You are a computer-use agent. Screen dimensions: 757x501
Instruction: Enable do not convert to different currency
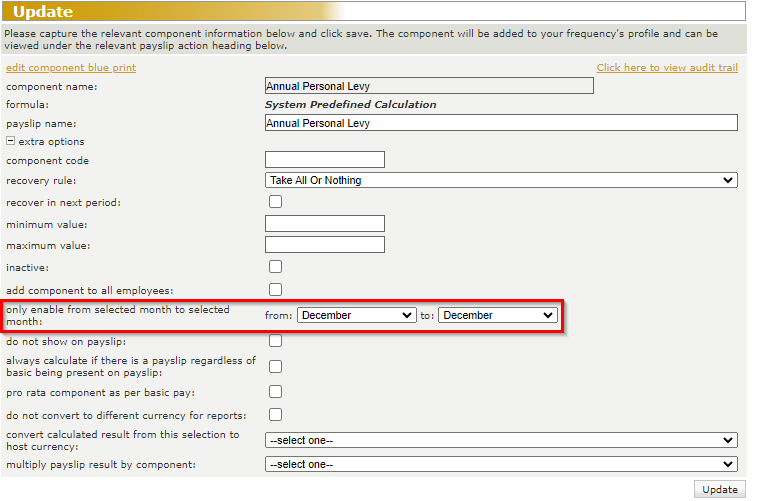[x=275, y=415]
